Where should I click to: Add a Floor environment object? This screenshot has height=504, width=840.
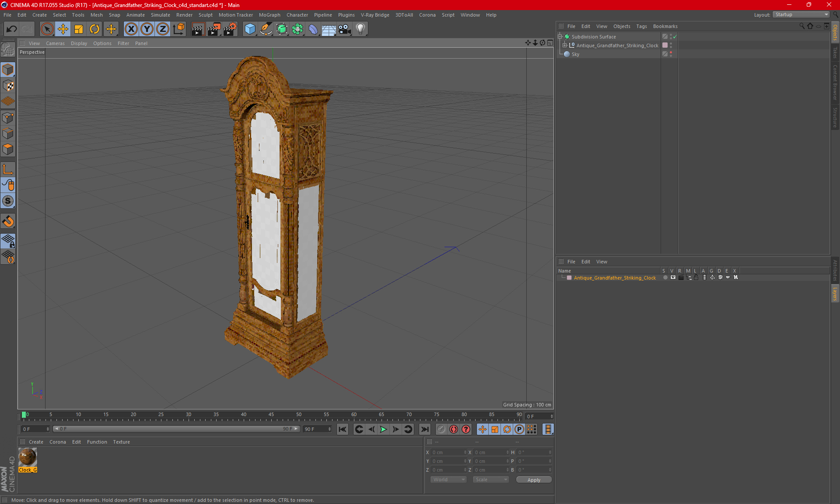[x=329, y=29]
